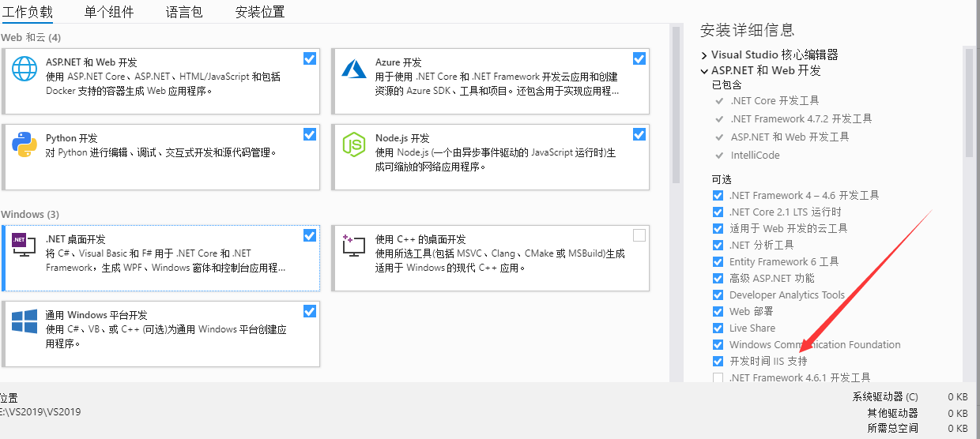Click the ASP.NET globe workload icon
Viewport: 980px width, 439px height.
pyautogui.click(x=24, y=69)
